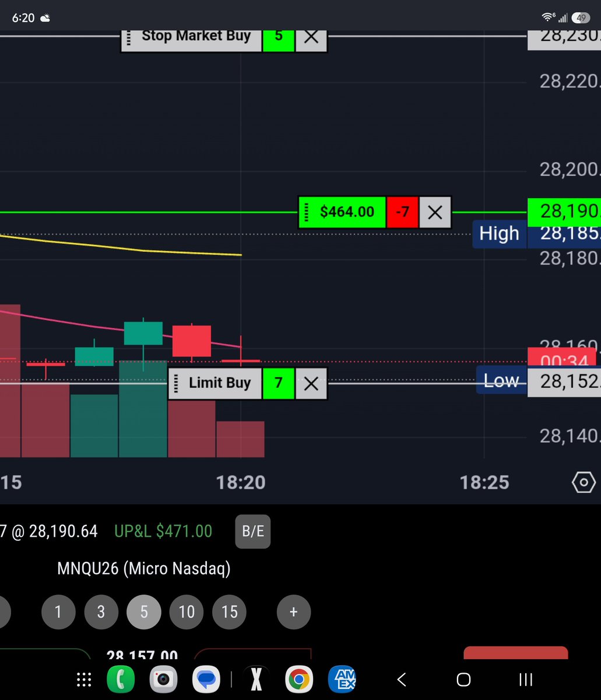This screenshot has width=601, height=700.
Task: Tap the UP&L $471.00 readout
Action: tap(163, 531)
